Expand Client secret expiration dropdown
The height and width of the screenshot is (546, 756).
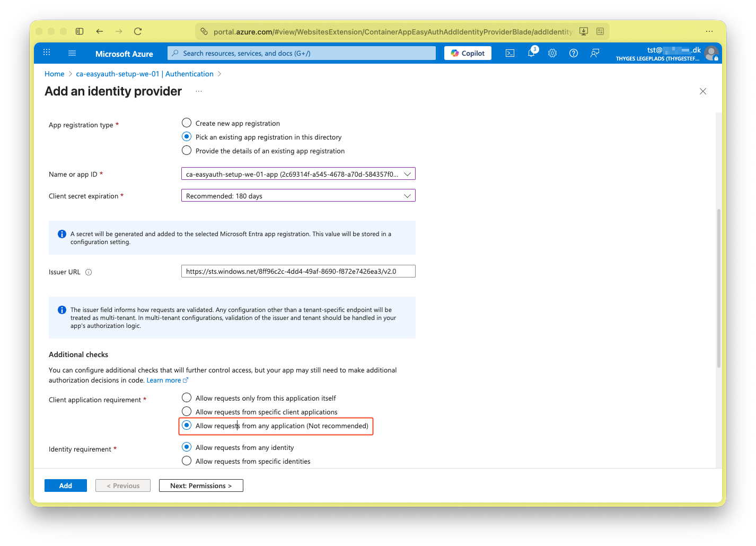298,196
